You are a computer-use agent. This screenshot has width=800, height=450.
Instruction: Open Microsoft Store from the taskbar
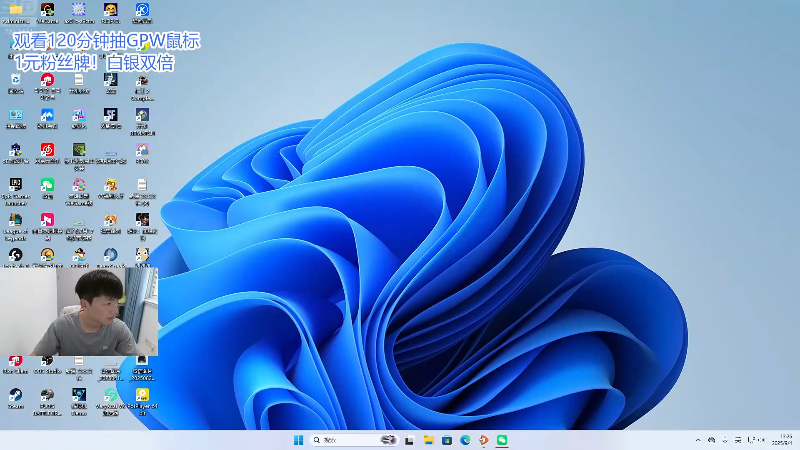pyautogui.click(x=447, y=440)
